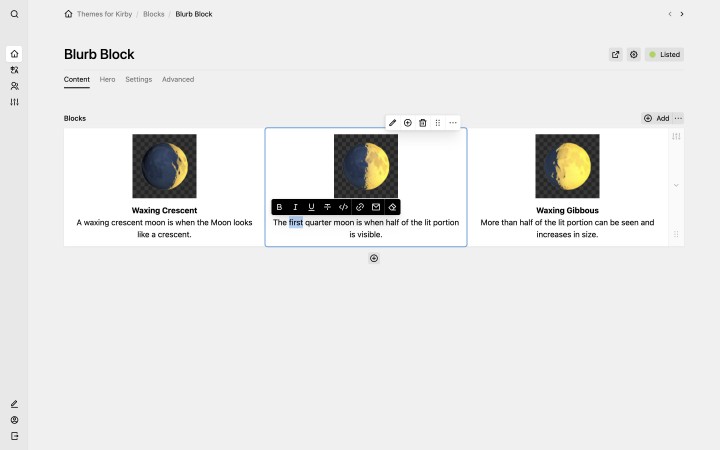
Task: Open Blocks field options menu
Action: pos(678,118)
